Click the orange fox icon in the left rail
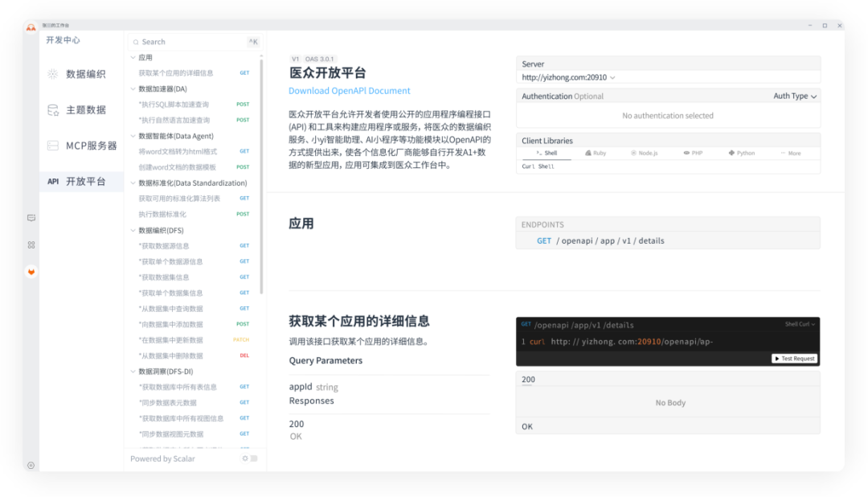This screenshot has width=868, height=497. (x=31, y=272)
